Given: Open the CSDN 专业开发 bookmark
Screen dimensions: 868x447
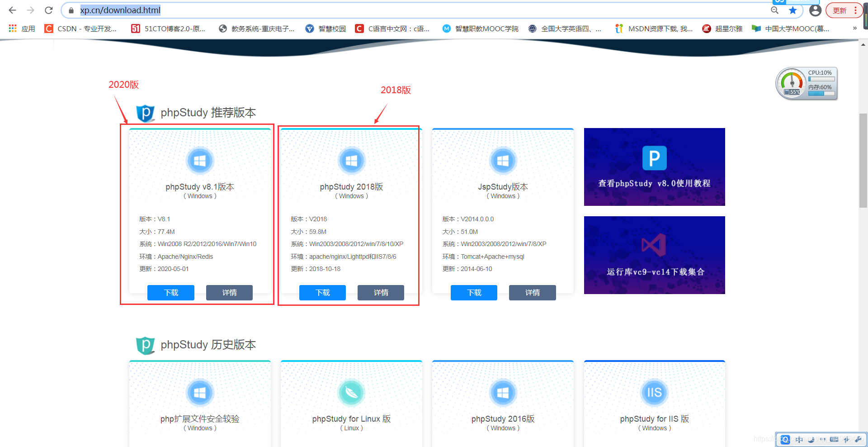Looking at the screenshot, I should click(80, 29).
